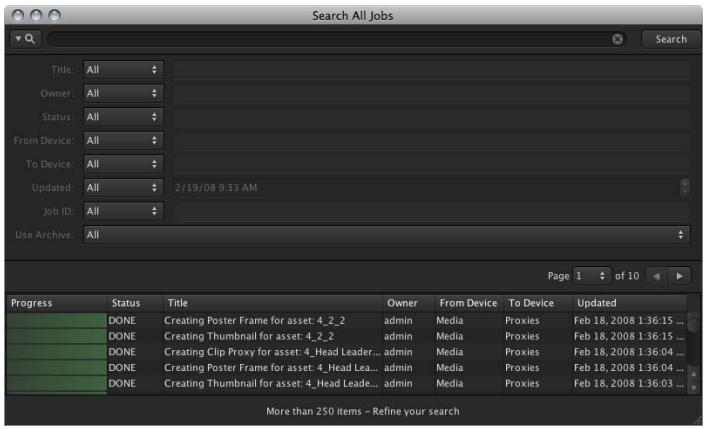Click the window resize grip corner
Viewport: 704px width, 429px height.
697,420
